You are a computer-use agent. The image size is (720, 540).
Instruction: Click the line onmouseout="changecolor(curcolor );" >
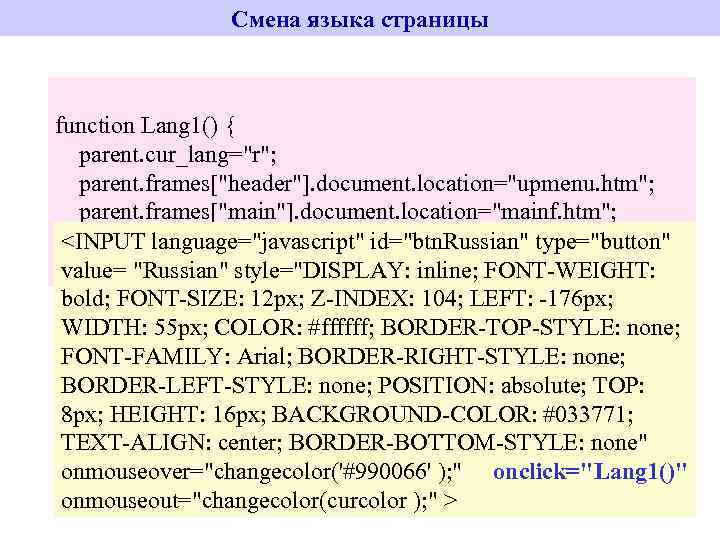pos(259,501)
